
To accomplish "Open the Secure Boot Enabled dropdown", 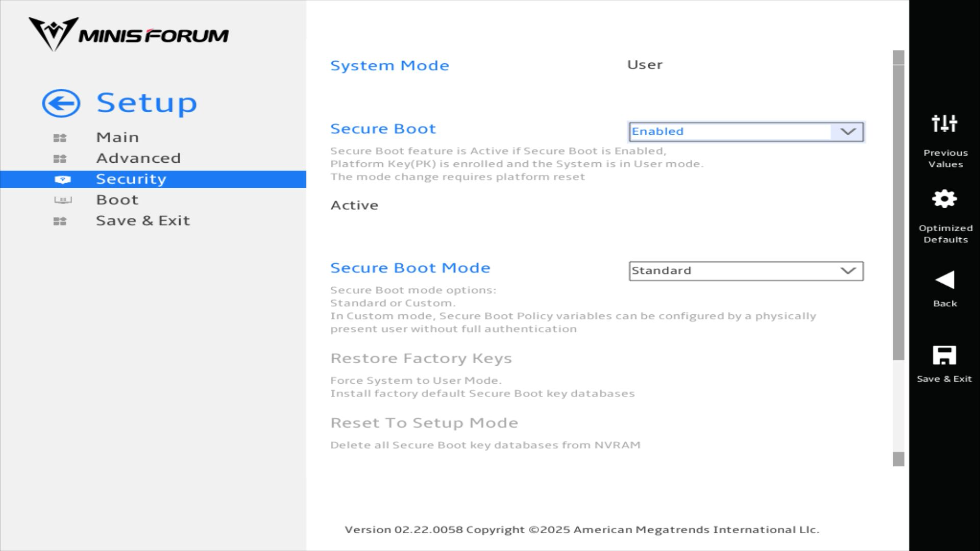I will (x=745, y=132).
